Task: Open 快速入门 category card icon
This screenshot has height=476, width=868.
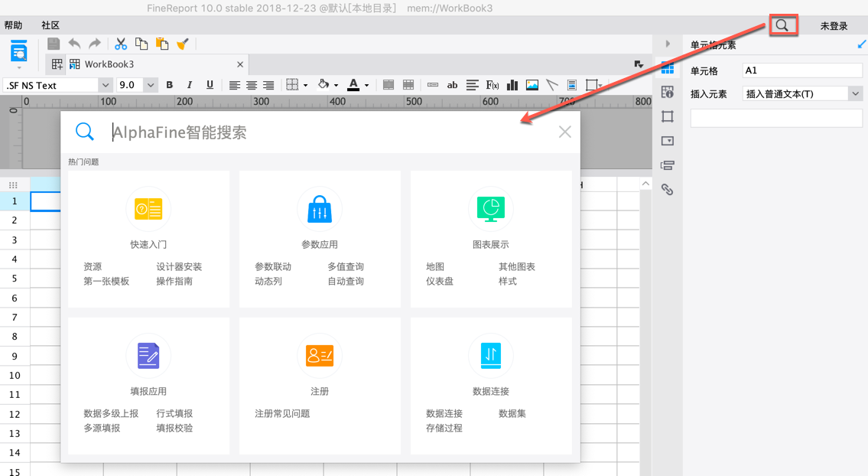Action: [148, 209]
